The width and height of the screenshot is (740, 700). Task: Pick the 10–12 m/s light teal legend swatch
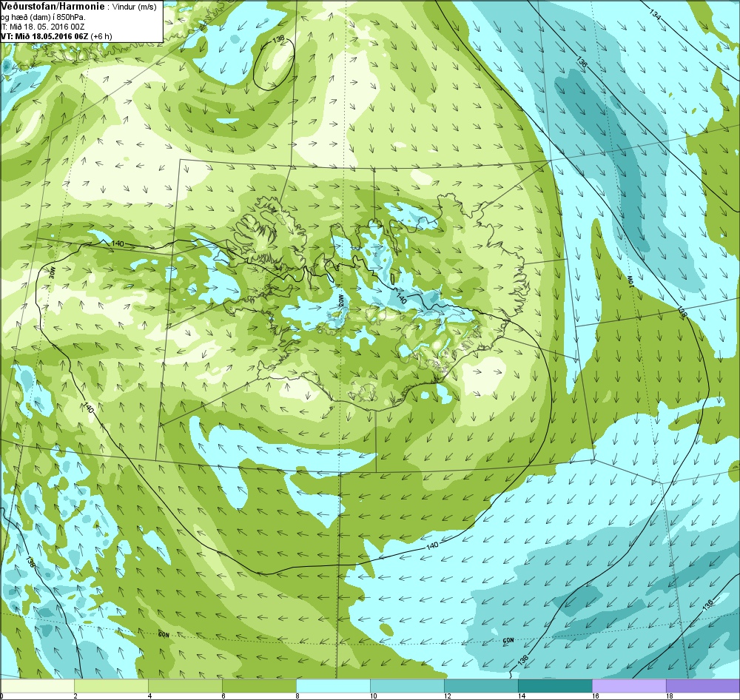click(x=407, y=685)
